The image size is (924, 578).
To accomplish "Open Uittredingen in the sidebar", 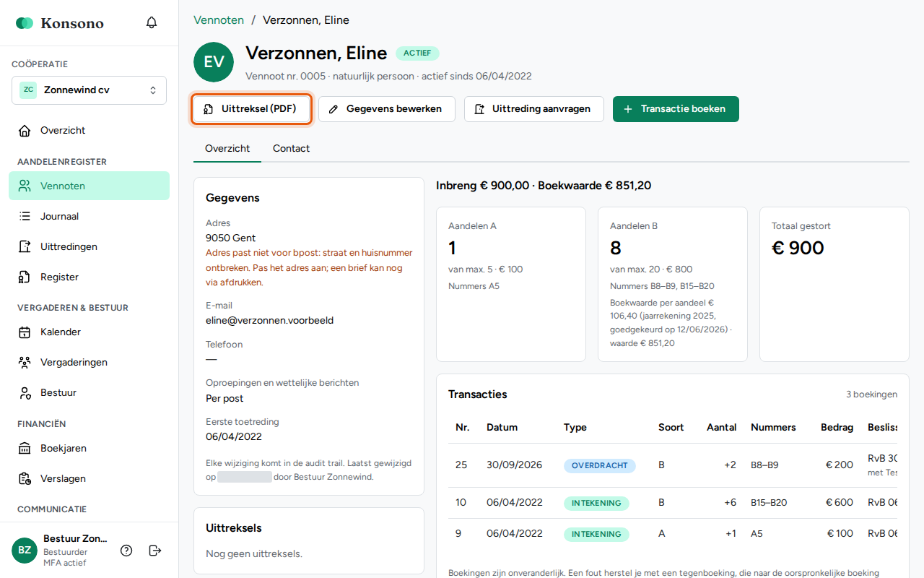I will pyautogui.click(x=89, y=246).
